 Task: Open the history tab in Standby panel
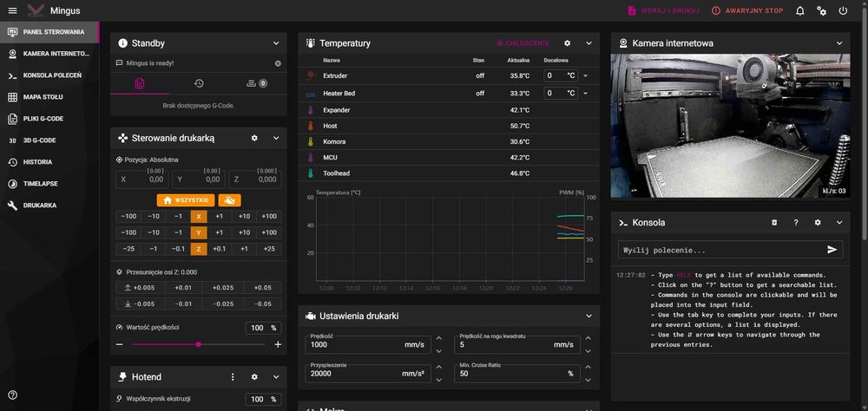199,83
